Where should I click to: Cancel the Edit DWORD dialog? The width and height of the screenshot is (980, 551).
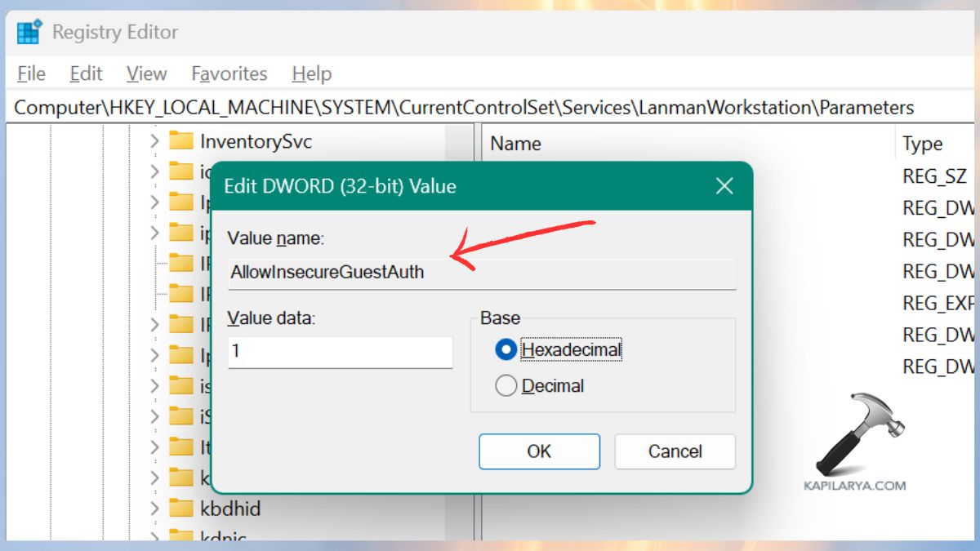click(675, 451)
